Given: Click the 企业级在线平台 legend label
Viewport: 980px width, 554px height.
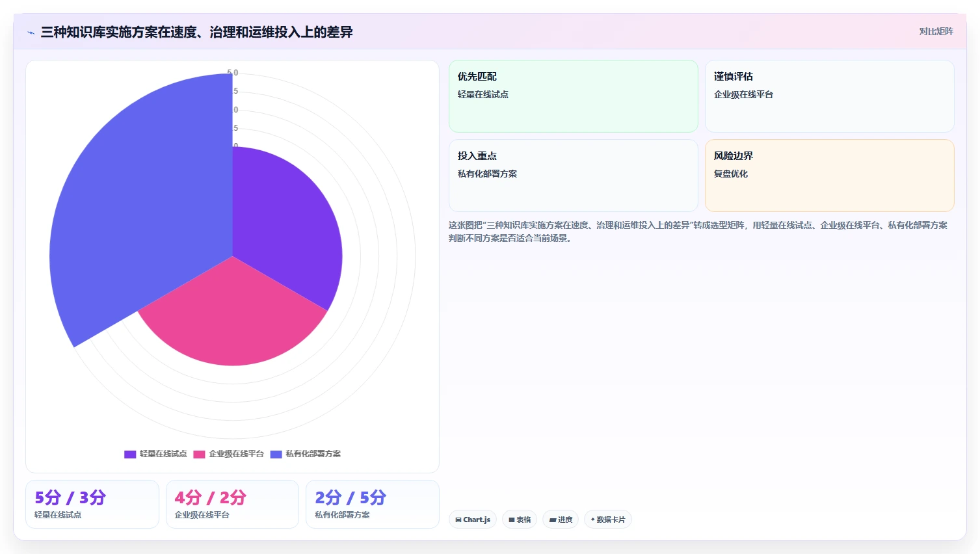Looking at the screenshot, I should point(236,454).
